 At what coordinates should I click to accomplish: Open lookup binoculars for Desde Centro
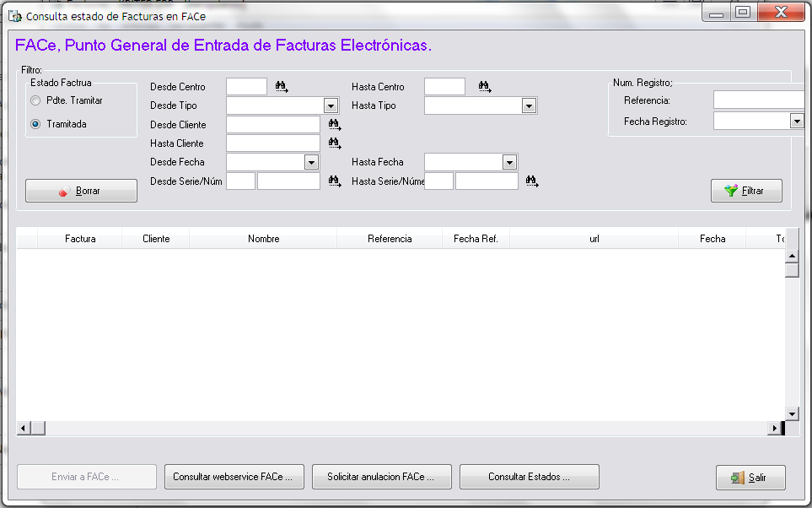[x=282, y=87]
